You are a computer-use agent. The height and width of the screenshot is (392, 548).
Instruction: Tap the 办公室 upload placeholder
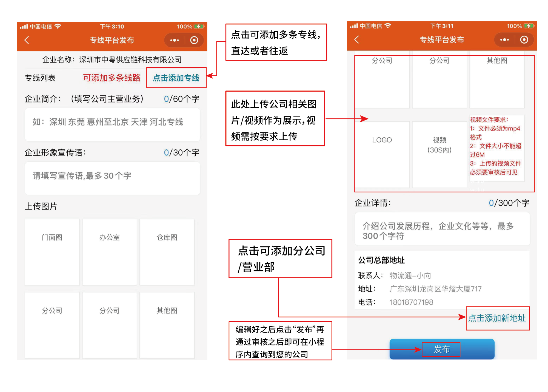pyautogui.click(x=109, y=252)
